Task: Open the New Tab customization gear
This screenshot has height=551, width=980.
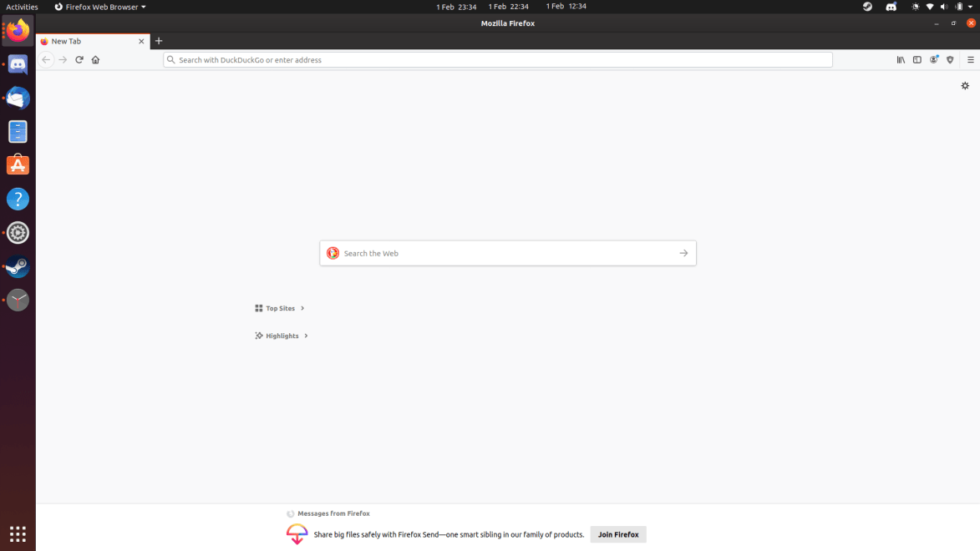Action: click(965, 85)
